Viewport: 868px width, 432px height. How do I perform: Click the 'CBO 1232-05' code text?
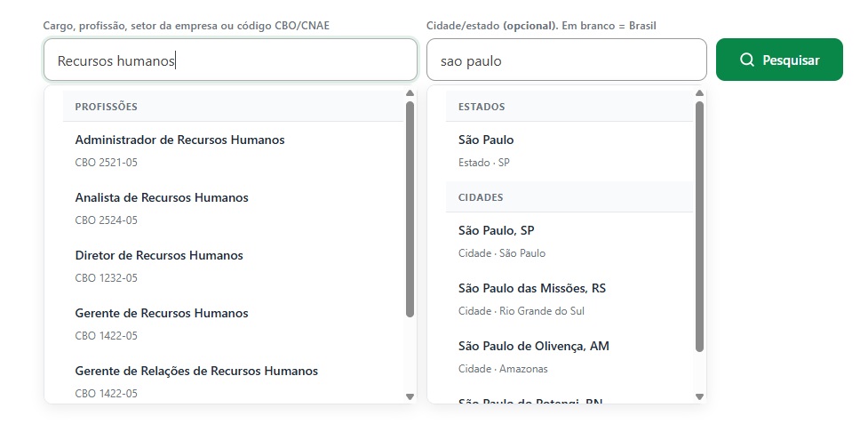107,278
